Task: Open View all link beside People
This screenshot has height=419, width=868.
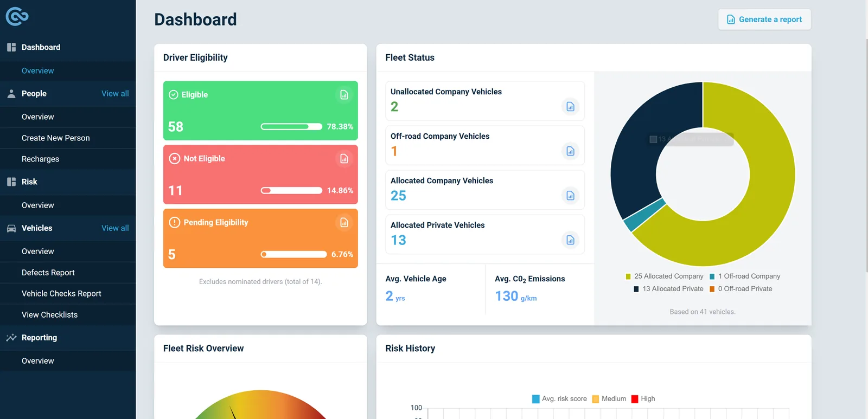Action: point(115,94)
